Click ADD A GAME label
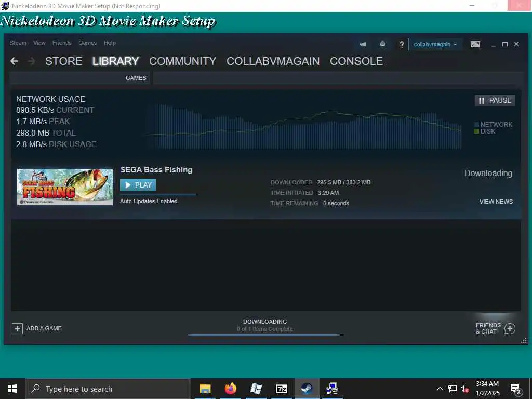 coord(44,328)
